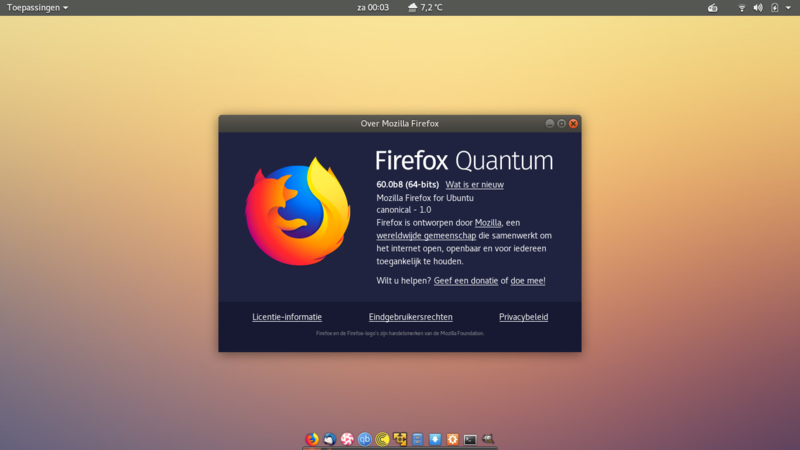
Task: Open the Privacybeleid link
Action: click(x=523, y=317)
